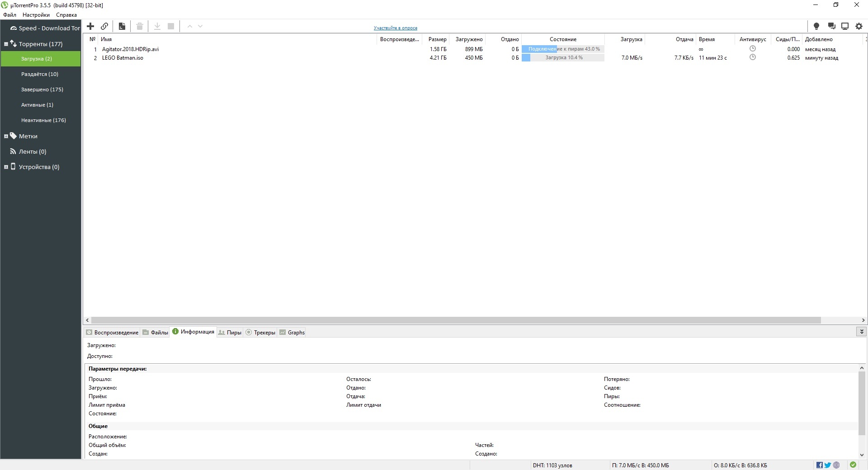Image resolution: width=868 pixels, height=470 pixels.
Task: Select the Завершено (175) filter
Action: click(x=42, y=89)
